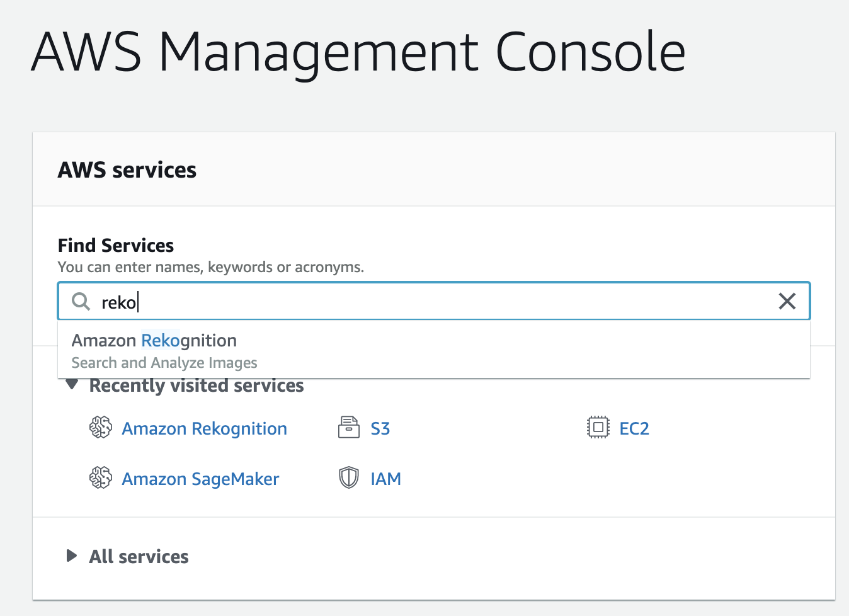Click the EC2 chip icon

pyautogui.click(x=598, y=428)
